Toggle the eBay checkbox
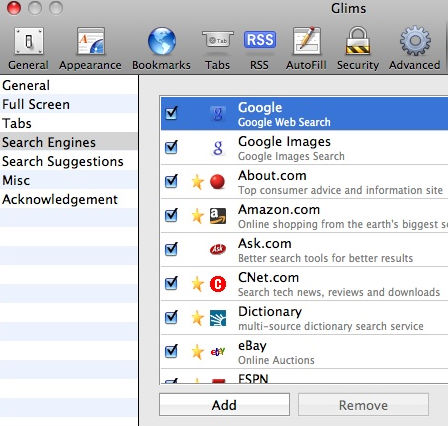Image resolution: width=448 pixels, height=426 pixels. coord(171,351)
